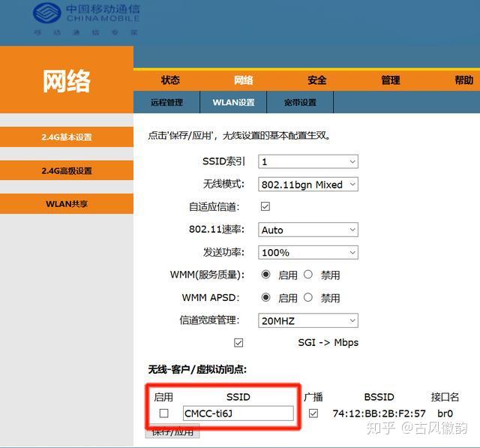Viewport: 480px width, 448px height.
Task: Expand the 发送功率 dropdown
Action: click(308, 252)
